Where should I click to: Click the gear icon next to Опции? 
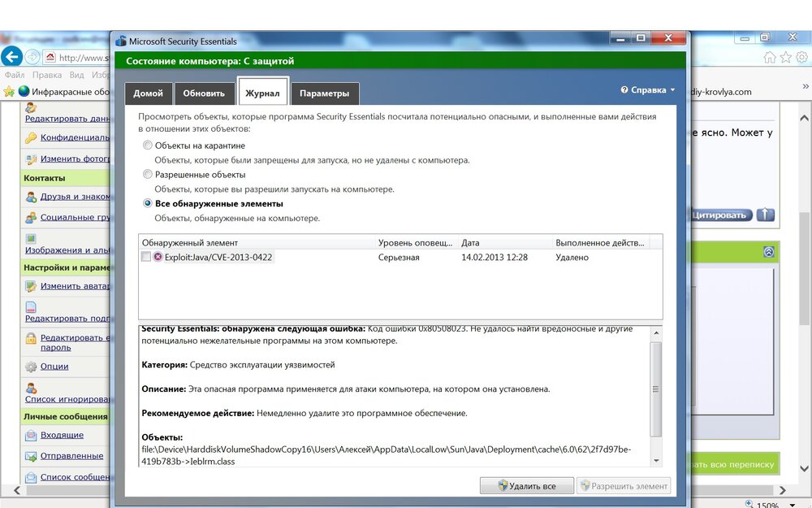pyautogui.click(x=31, y=367)
